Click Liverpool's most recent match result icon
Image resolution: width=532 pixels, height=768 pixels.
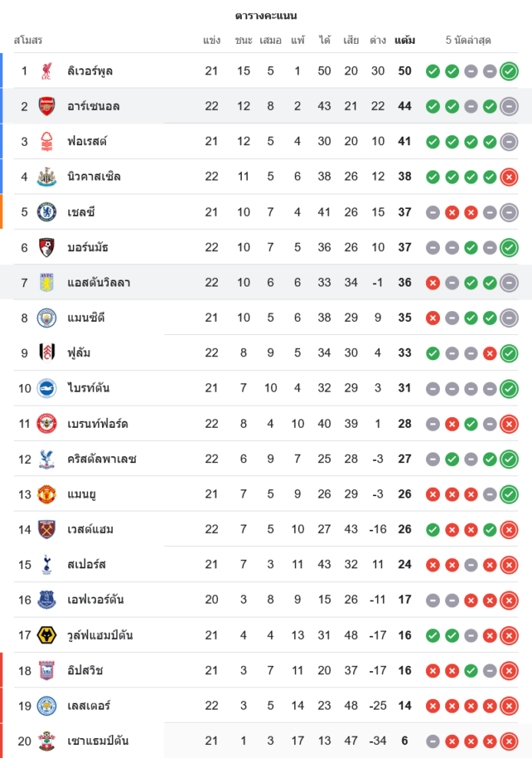tap(508, 71)
